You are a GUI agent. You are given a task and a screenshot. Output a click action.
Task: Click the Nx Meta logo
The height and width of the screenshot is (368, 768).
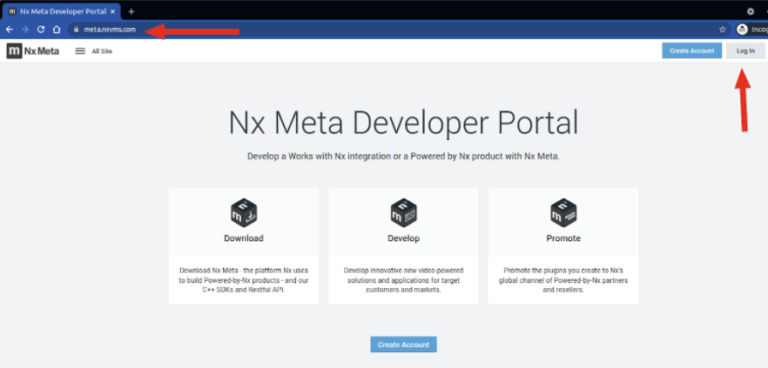pyautogui.click(x=33, y=50)
